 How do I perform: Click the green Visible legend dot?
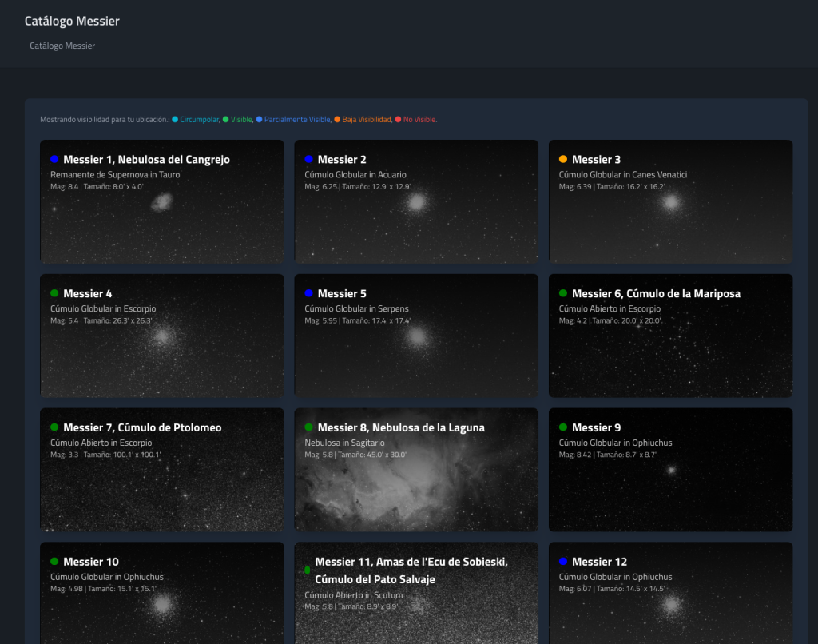point(226,120)
